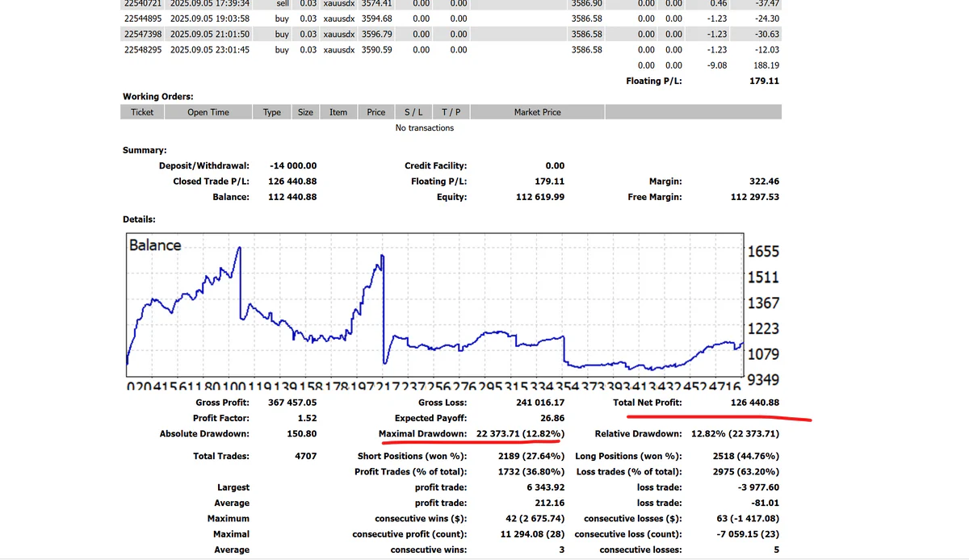The height and width of the screenshot is (560, 969).
Task: Click the Market Price column header
Action: pyautogui.click(x=537, y=112)
